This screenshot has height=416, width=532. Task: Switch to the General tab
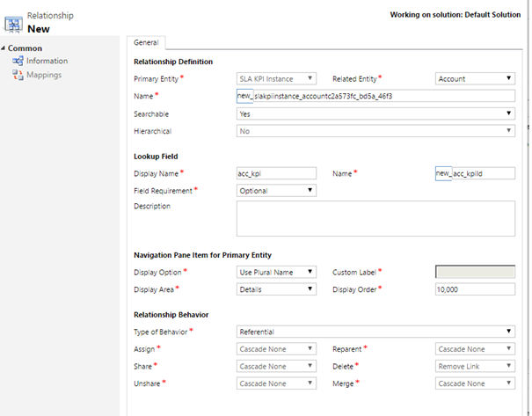(147, 42)
